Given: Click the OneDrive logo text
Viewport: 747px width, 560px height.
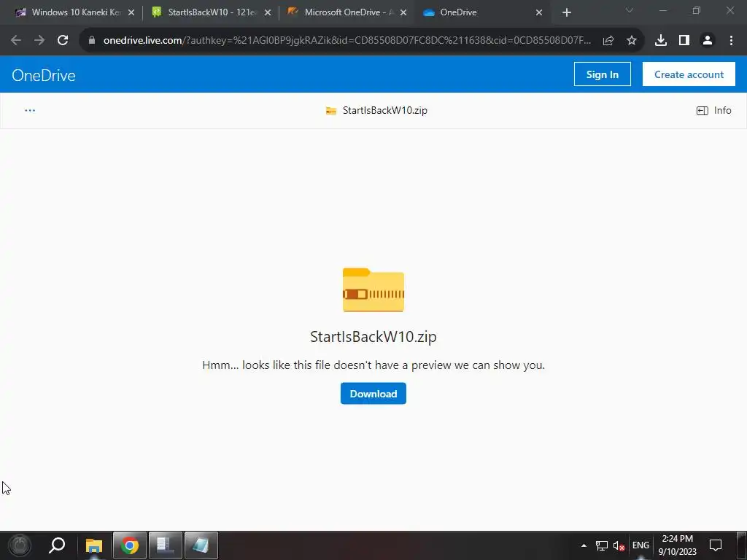Looking at the screenshot, I should pos(44,75).
